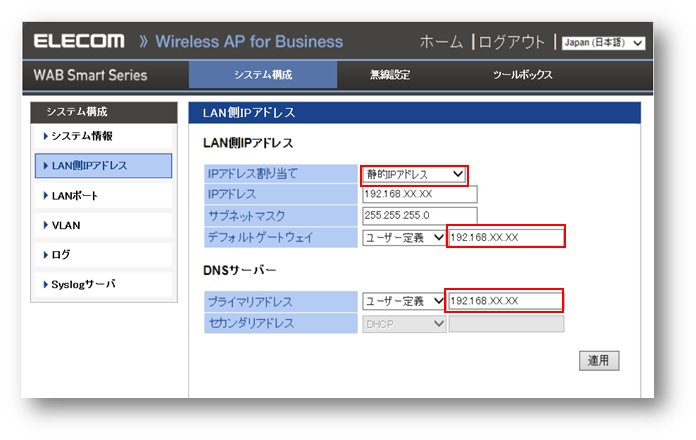Click the DNSサーバー section heading
This screenshot has width=696, height=440.
(x=239, y=270)
